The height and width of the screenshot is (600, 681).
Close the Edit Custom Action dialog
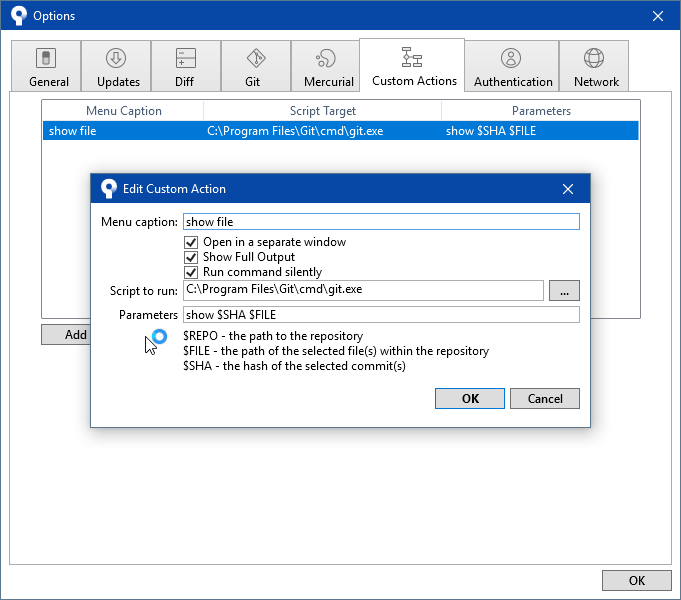[568, 189]
